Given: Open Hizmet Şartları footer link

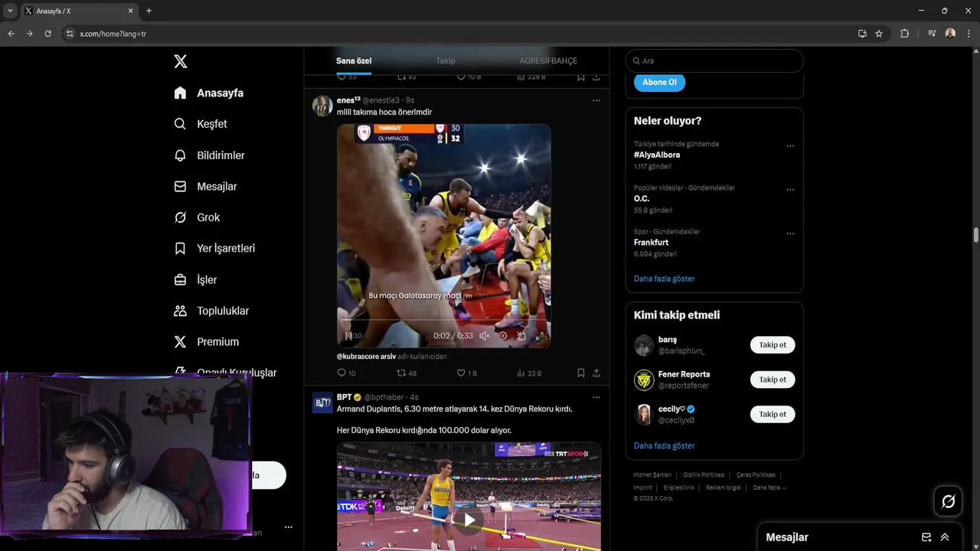Looking at the screenshot, I should pos(652,474).
